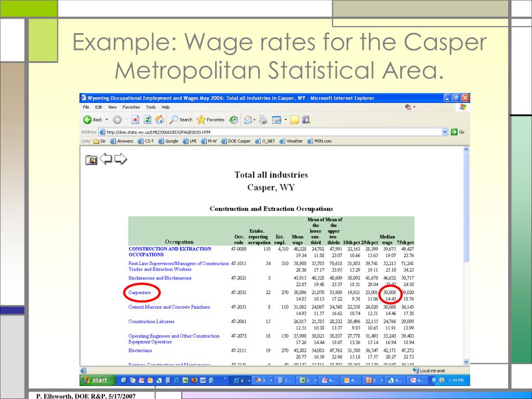Click the Brickmasons and Blockmasons link
532x399 pixels.
pos(160,278)
